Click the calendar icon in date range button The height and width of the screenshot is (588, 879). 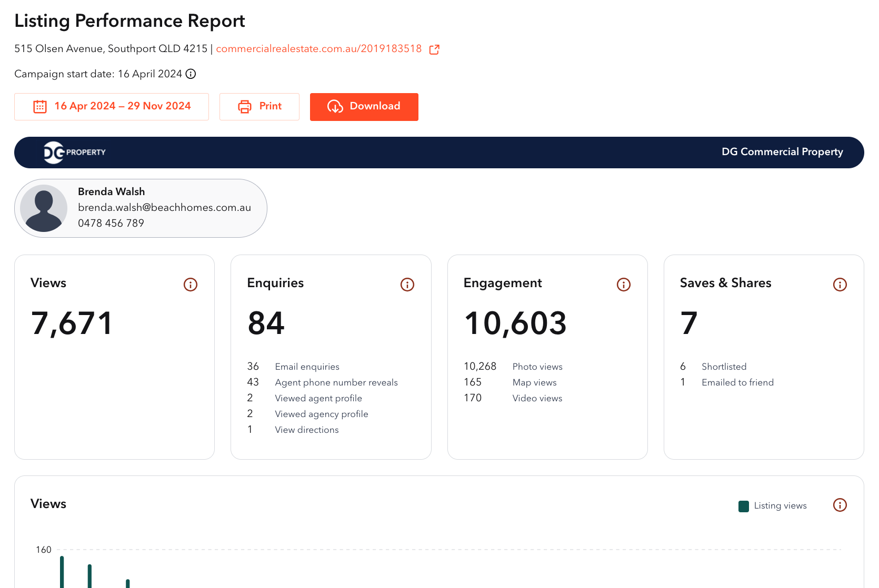click(40, 107)
